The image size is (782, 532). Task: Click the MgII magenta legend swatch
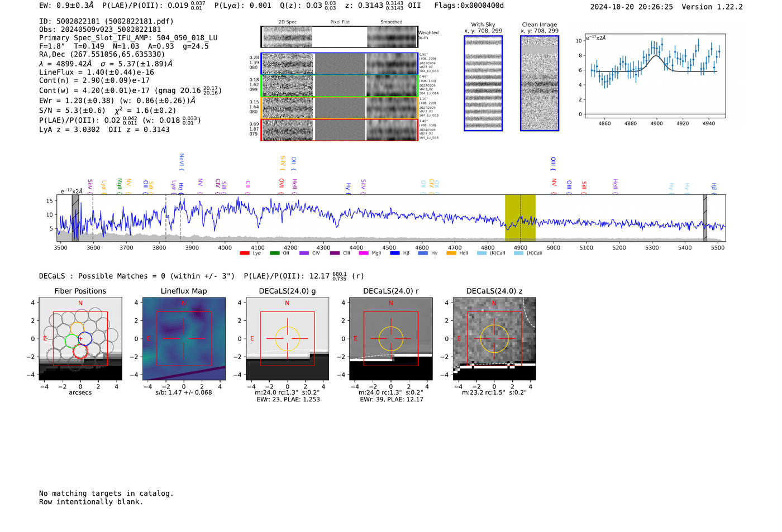click(x=364, y=253)
